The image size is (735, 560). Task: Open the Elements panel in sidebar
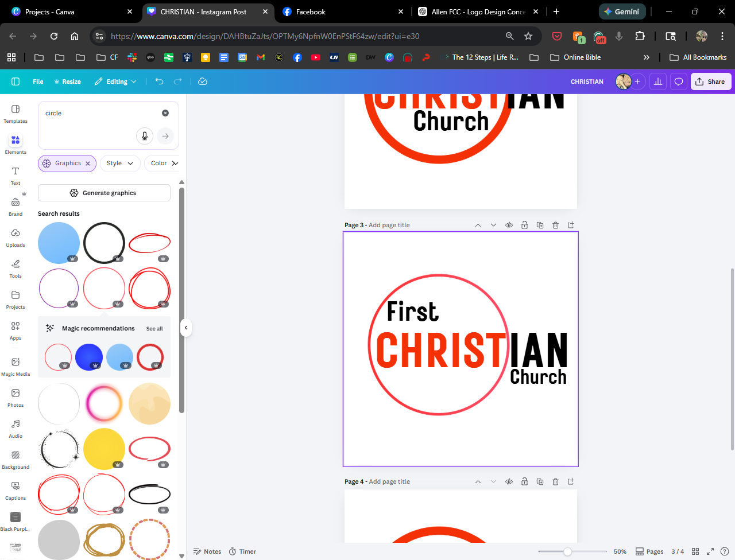point(16,144)
